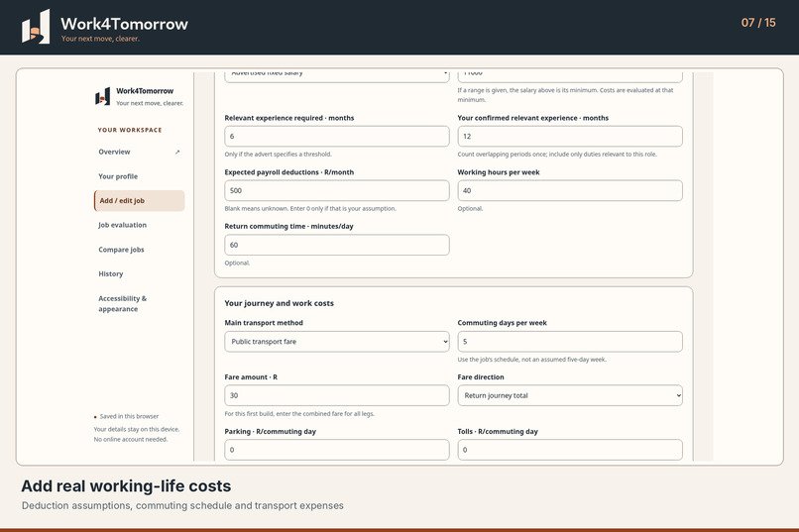Open the Overview workspace page
799x532 pixels.
(139, 152)
